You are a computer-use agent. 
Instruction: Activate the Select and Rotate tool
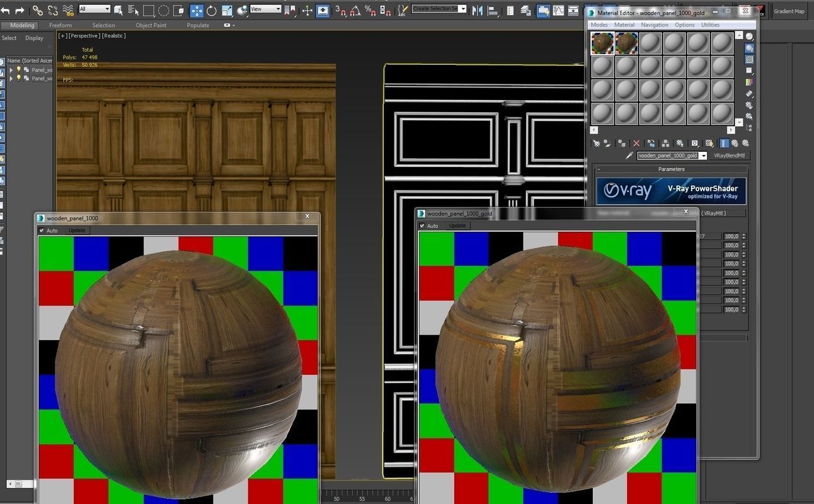coord(212,10)
